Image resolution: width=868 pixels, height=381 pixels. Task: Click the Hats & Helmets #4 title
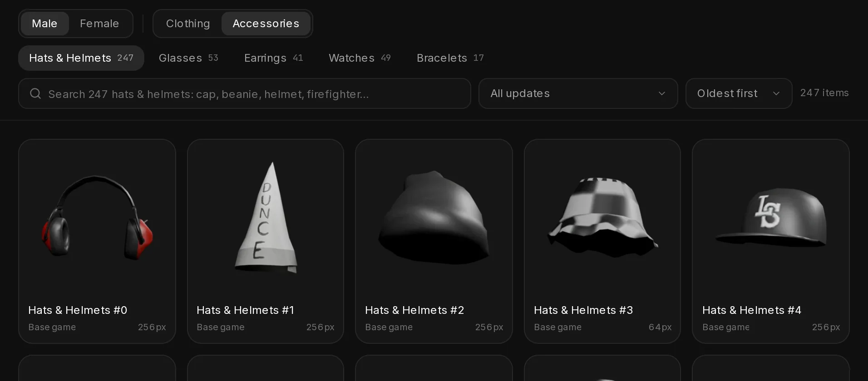pos(752,310)
